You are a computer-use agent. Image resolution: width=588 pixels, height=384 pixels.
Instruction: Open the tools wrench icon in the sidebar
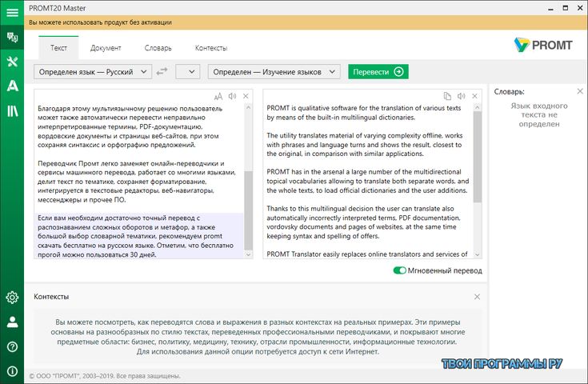12,61
